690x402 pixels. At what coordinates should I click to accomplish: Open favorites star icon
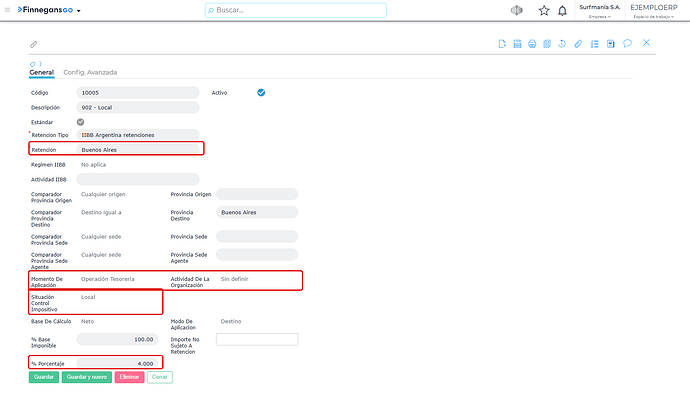coord(544,11)
